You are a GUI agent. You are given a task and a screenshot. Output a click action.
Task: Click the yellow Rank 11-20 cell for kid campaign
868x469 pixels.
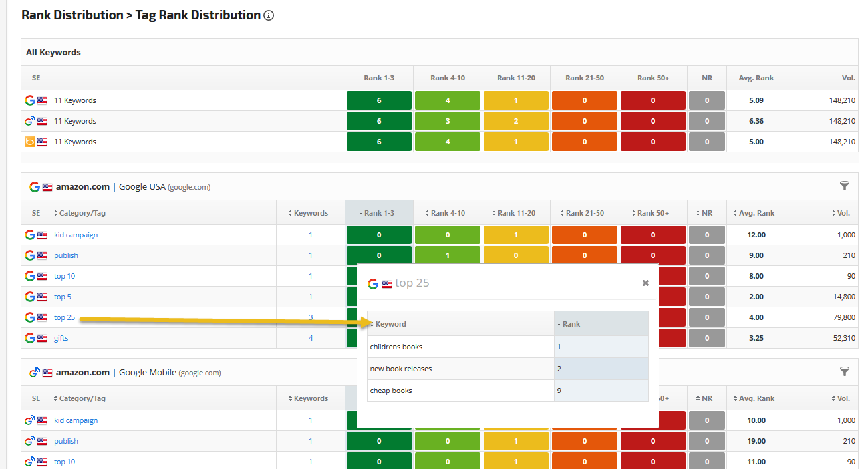(516, 235)
